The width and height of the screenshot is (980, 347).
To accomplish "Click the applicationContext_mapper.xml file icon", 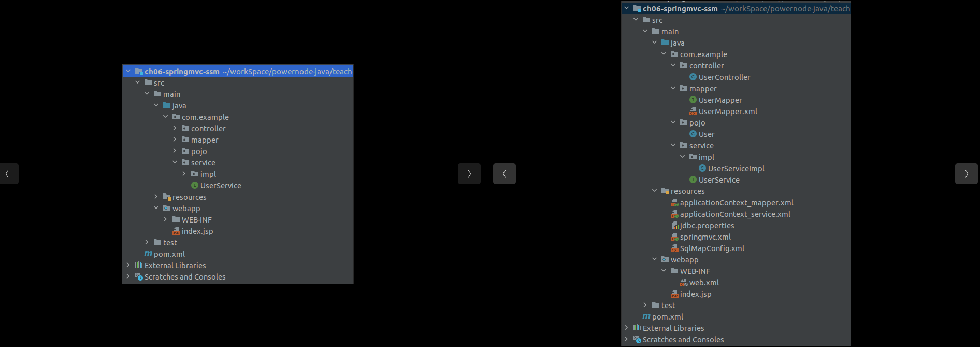I will point(674,202).
